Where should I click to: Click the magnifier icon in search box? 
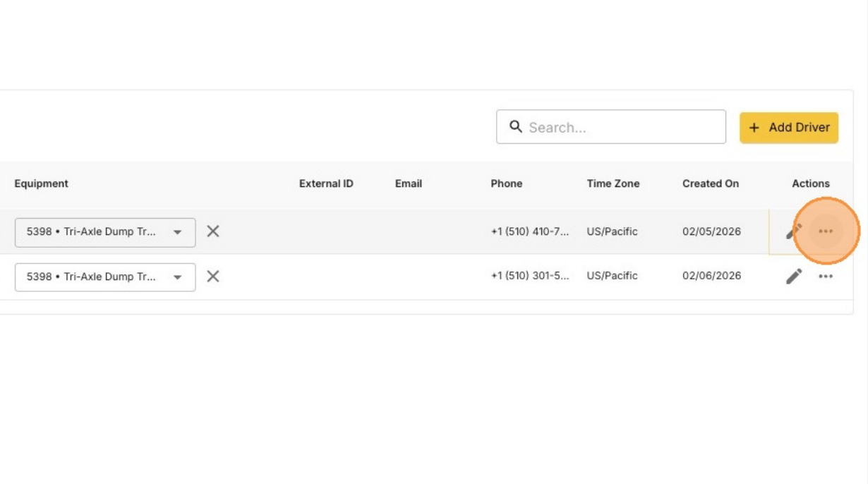[x=516, y=127]
